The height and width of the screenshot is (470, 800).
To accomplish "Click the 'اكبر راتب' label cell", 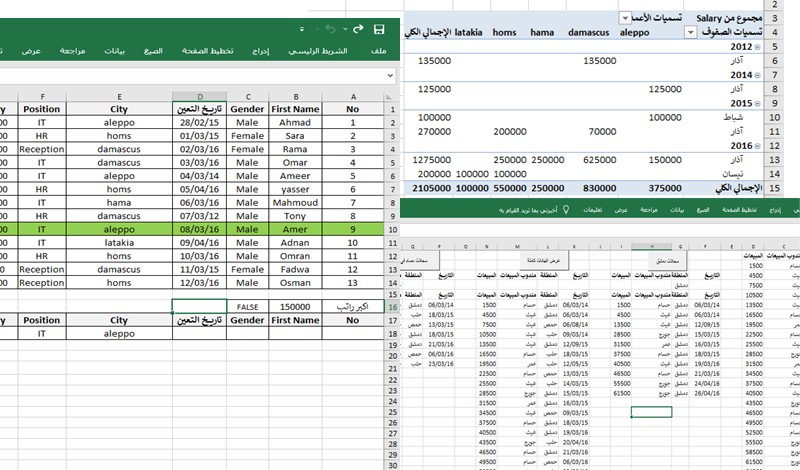I will coord(353,307).
